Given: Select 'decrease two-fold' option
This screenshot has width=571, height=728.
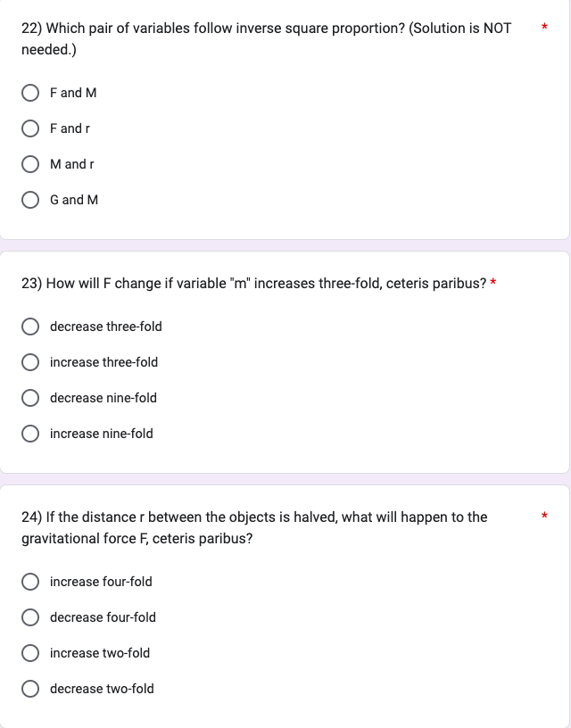Looking at the screenshot, I should 31,689.
